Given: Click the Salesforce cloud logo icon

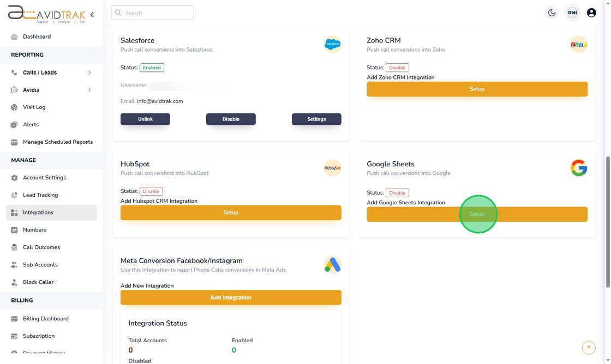Looking at the screenshot, I should [x=332, y=44].
